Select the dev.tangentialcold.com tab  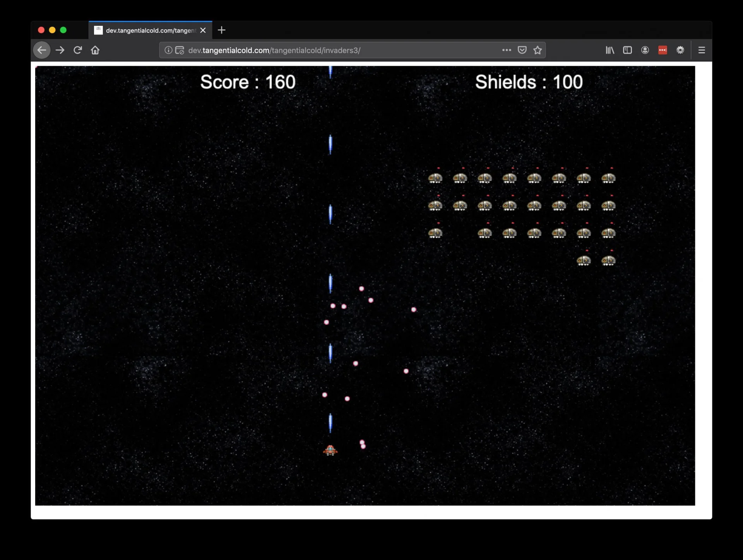click(x=151, y=30)
